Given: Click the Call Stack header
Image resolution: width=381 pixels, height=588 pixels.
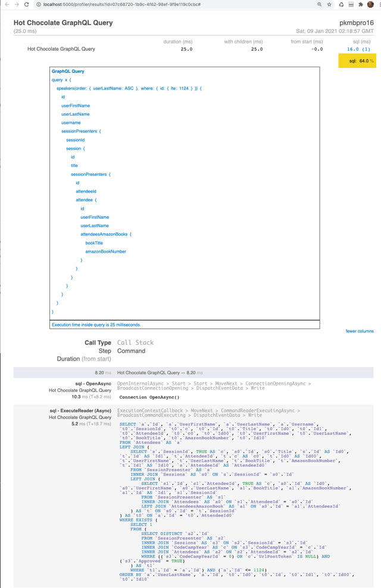Looking at the screenshot, I should point(135,343).
